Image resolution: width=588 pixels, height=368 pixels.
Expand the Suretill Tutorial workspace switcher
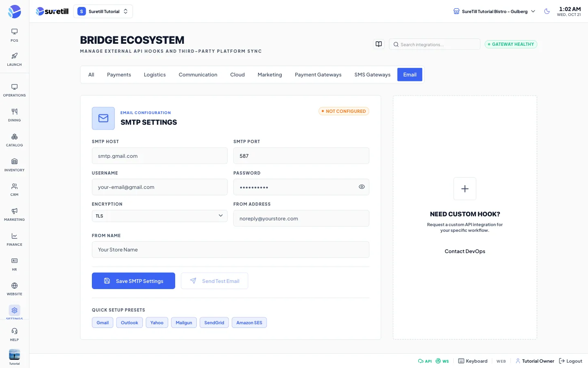[x=103, y=11]
